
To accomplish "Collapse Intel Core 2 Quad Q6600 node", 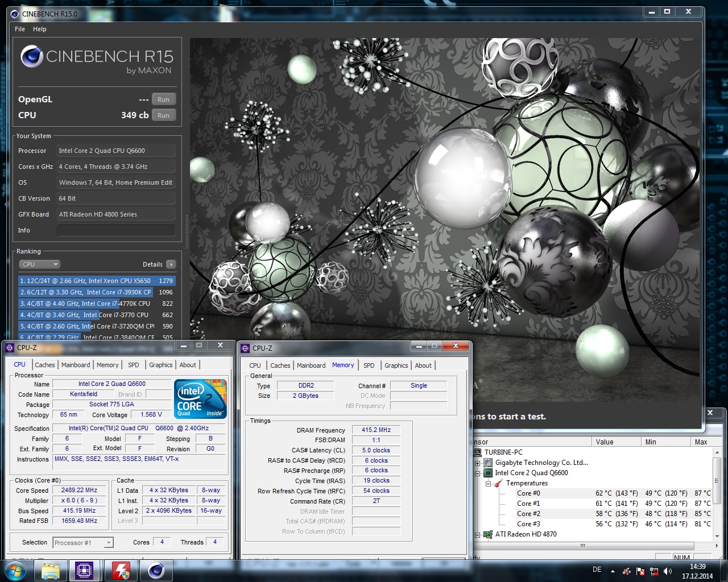I will pos(478,473).
